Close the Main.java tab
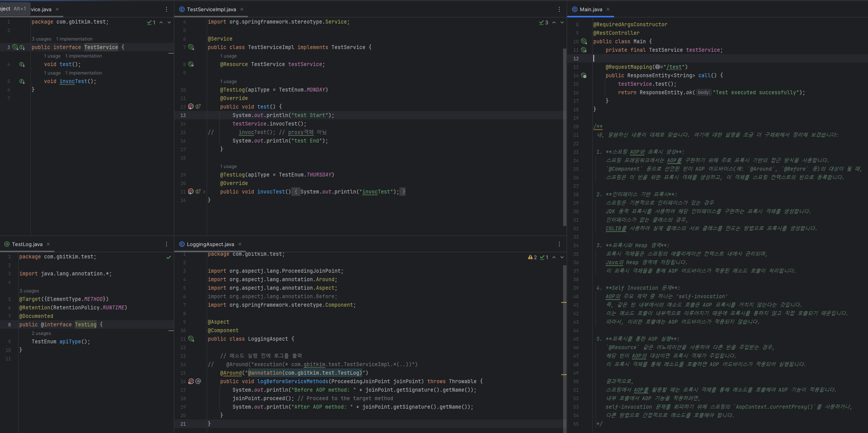This screenshot has width=868, height=433. [608, 9]
